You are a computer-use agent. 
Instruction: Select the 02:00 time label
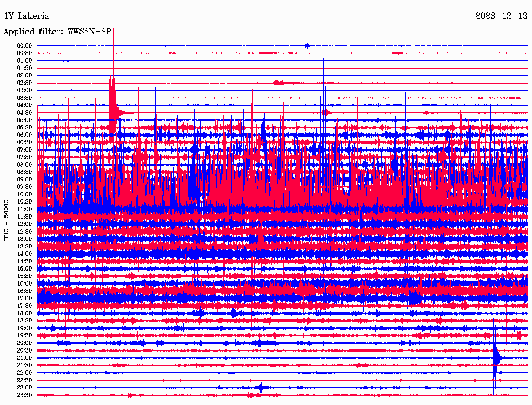tap(24, 76)
